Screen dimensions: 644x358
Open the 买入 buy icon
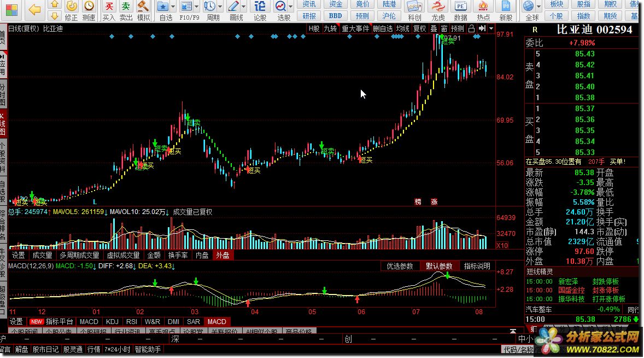click(x=109, y=6)
